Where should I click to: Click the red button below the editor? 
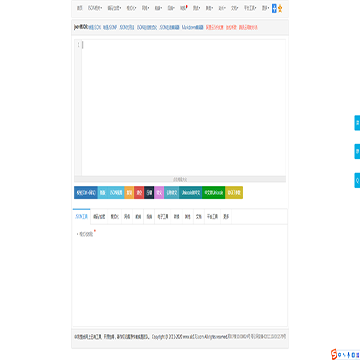tap(139, 193)
